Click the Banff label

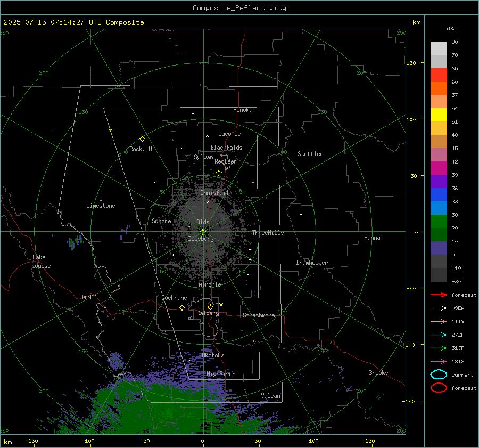88,297
